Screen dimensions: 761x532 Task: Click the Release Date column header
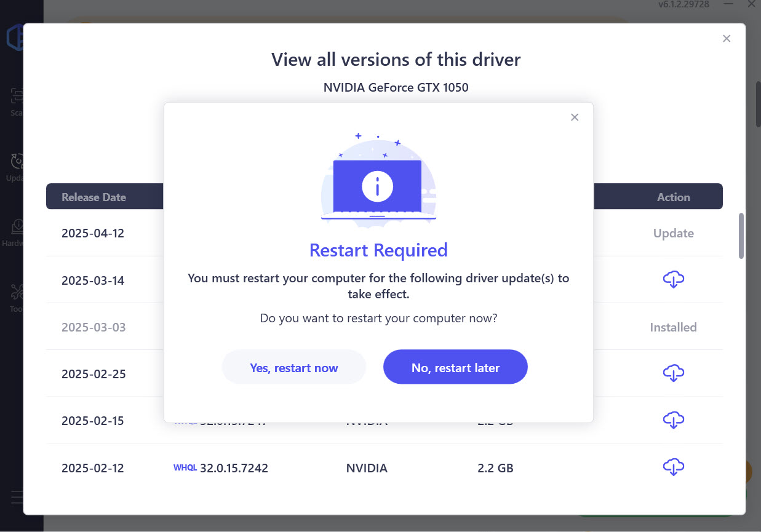[94, 197]
